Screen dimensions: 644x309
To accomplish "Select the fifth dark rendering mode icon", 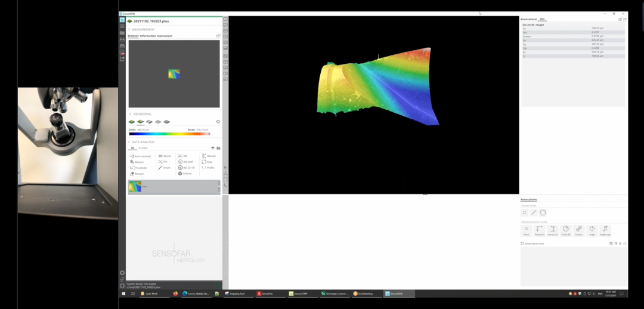I will 167,122.
